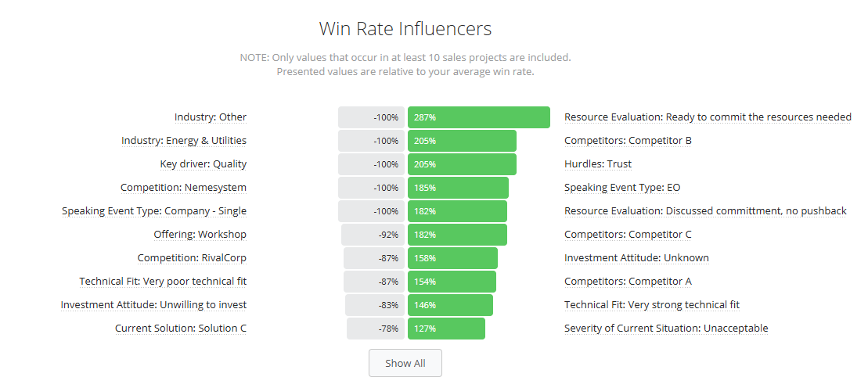868x388 pixels.
Task: Open Current Solution: Solution C label
Action: pos(181,329)
